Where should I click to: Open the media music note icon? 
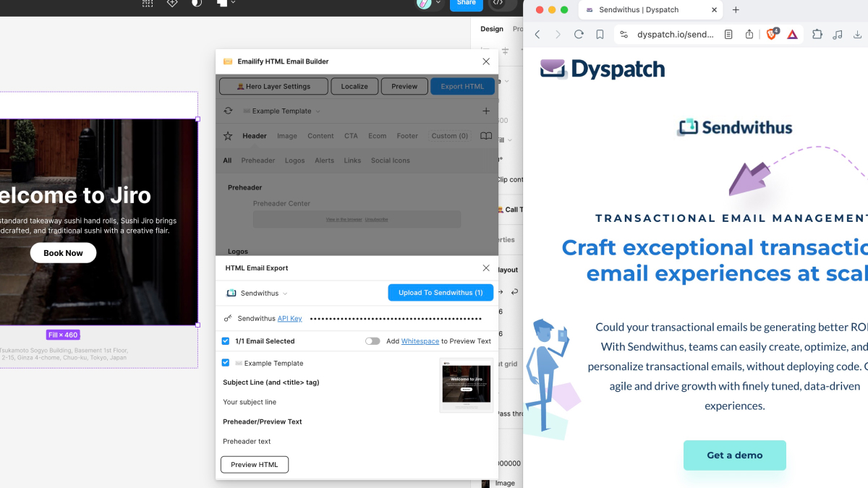tap(838, 34)
